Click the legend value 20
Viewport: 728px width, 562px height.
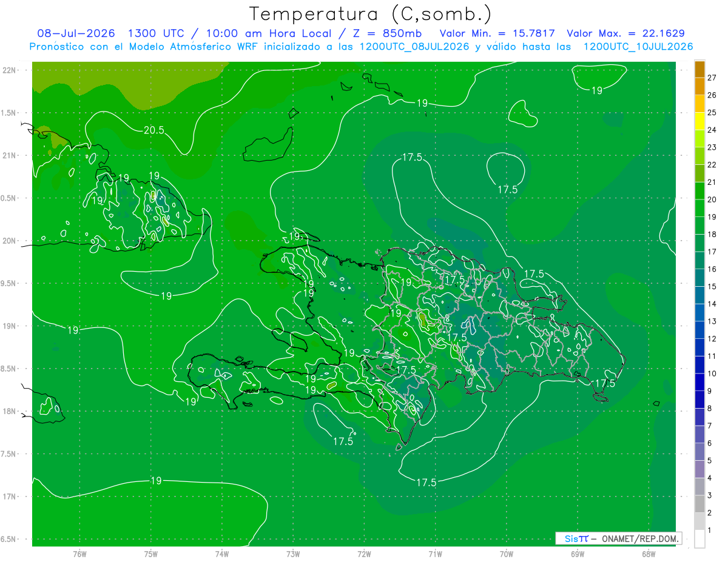712,199
